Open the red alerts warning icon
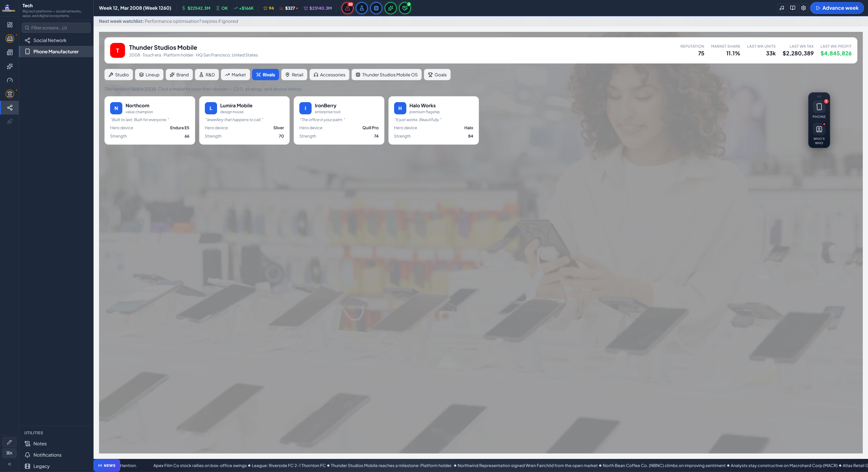 coord(347,8)
